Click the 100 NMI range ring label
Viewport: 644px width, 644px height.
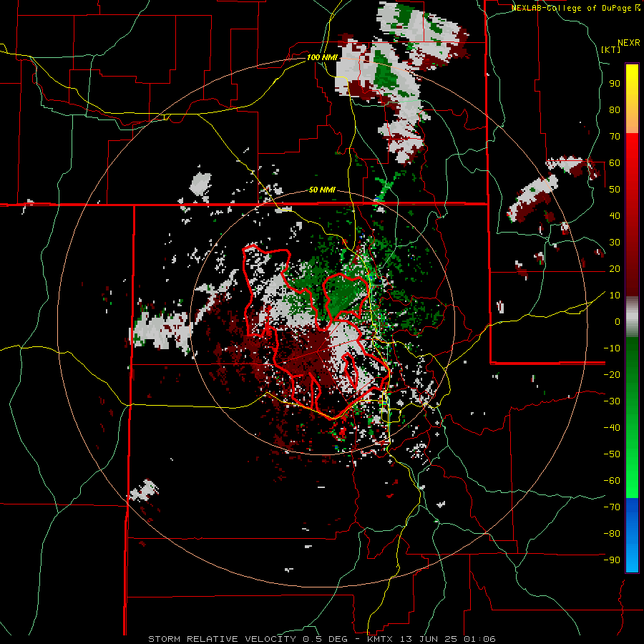[322, 57]
